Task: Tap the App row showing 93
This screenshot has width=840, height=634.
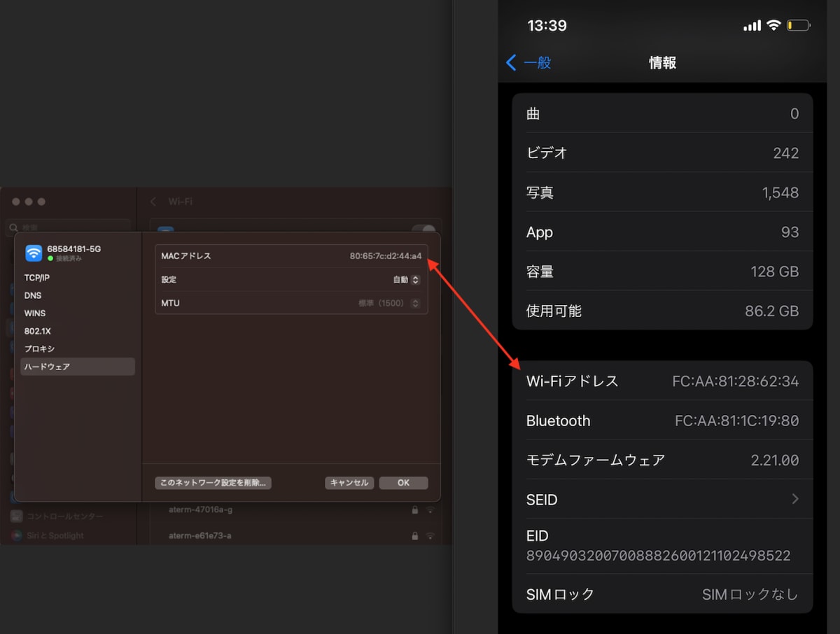Action: 662,232
